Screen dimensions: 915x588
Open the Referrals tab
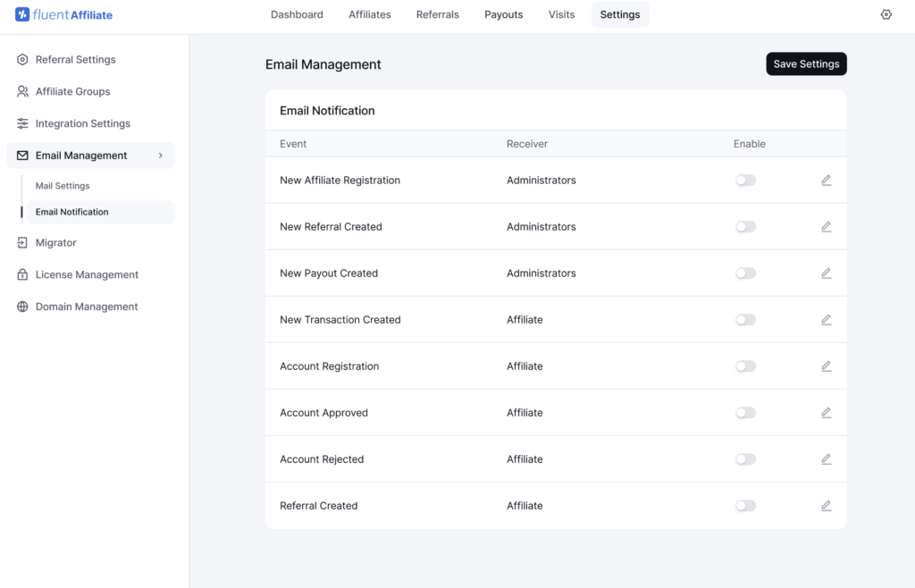437,14
